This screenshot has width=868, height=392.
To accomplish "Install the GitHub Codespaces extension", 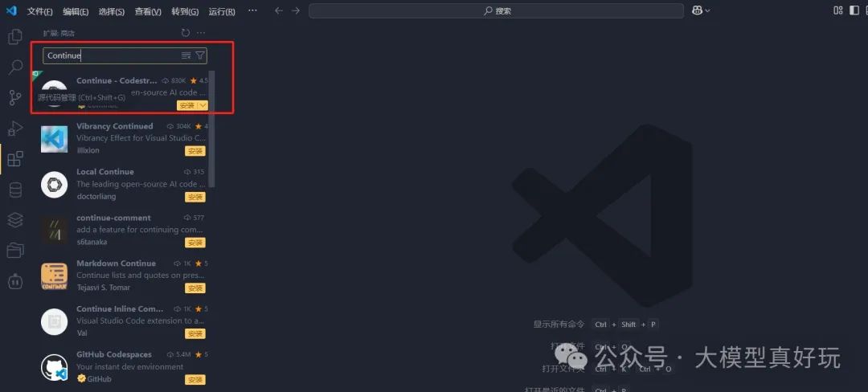I will (x=194, y=380).
